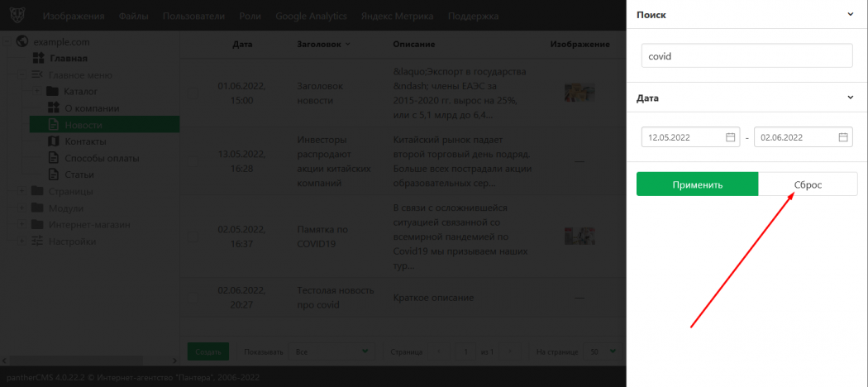
Task: Open the Показывать dropdown set to Все
Action: 331,351
